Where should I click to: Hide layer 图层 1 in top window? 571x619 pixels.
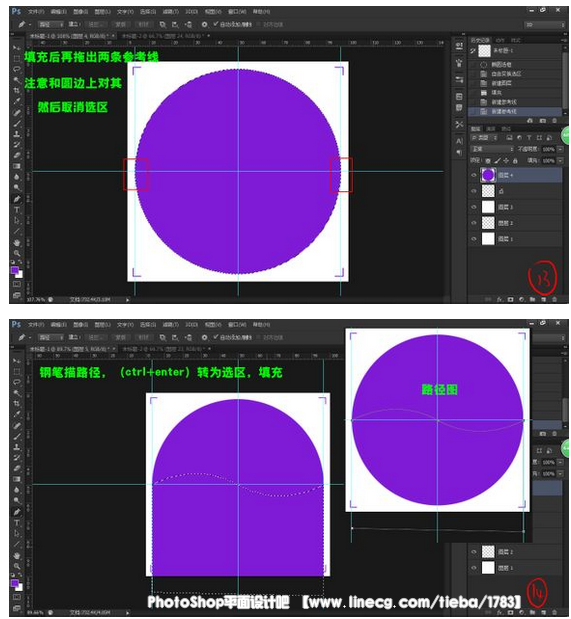click(474, 239)
